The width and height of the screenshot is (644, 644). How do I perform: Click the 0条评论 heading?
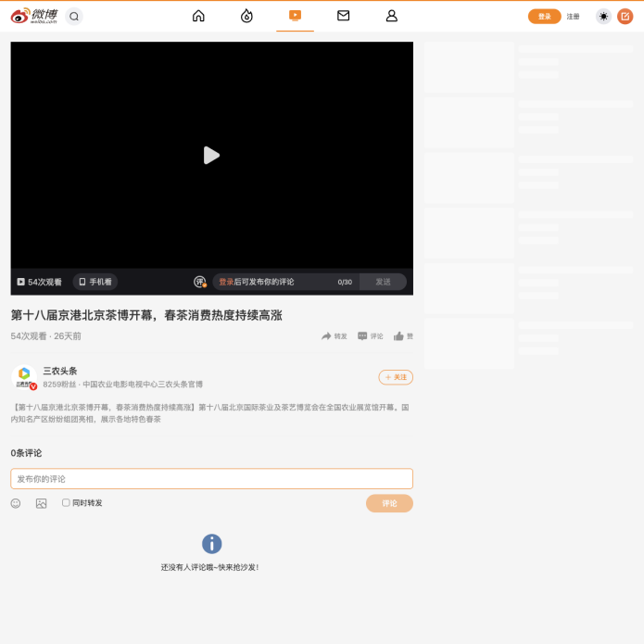(x=26, y=453)
